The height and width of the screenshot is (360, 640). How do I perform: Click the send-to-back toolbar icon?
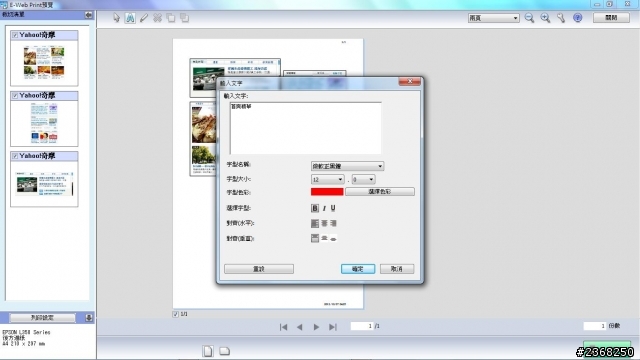tap(184, 18)
